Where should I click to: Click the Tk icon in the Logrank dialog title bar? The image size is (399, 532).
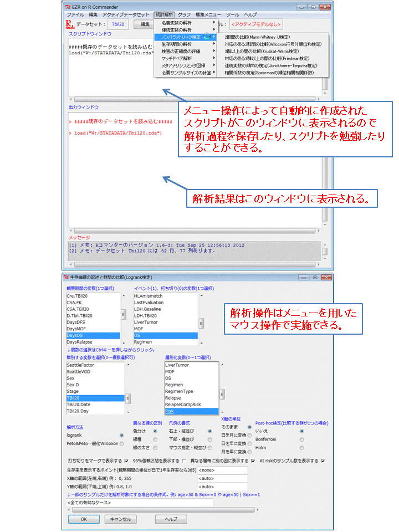tap(68, 277)
